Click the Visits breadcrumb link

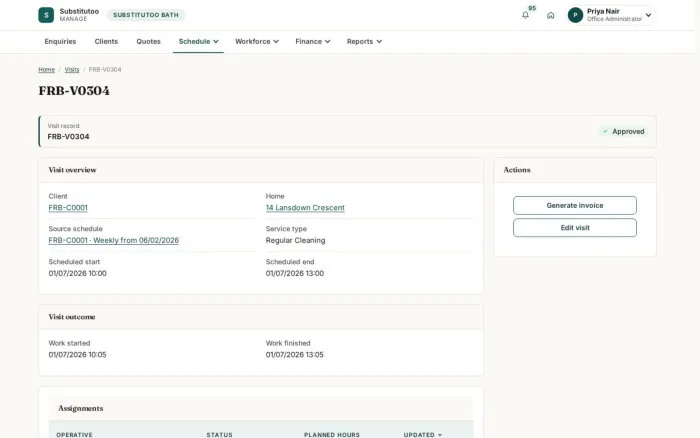[72, 70]
